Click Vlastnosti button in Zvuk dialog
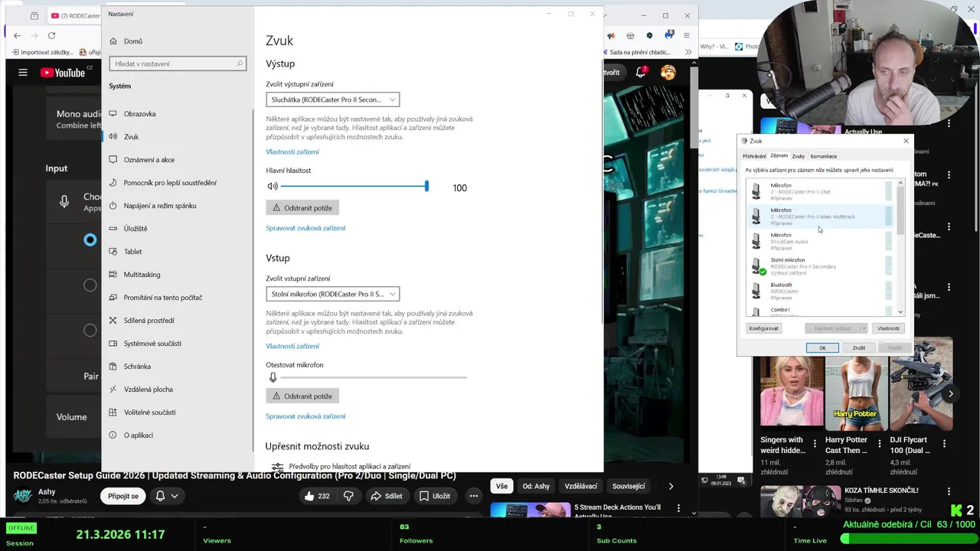The image size is (980, 551). (x=888, y=328)
